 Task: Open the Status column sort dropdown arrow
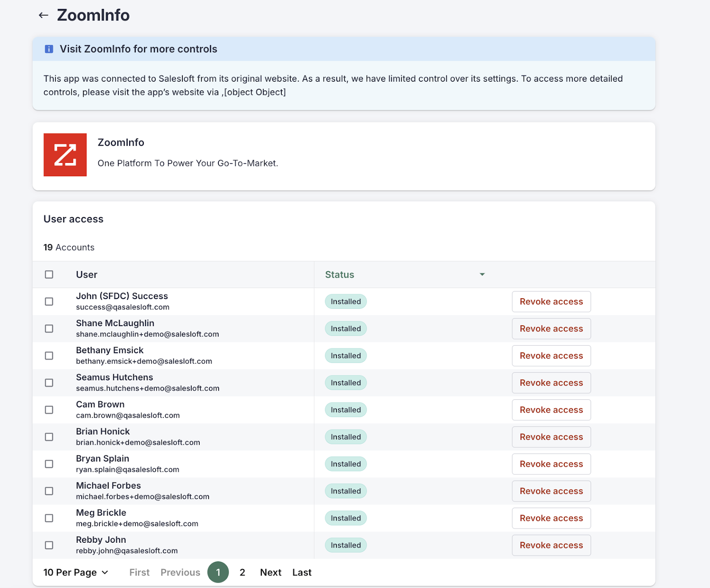482,275
